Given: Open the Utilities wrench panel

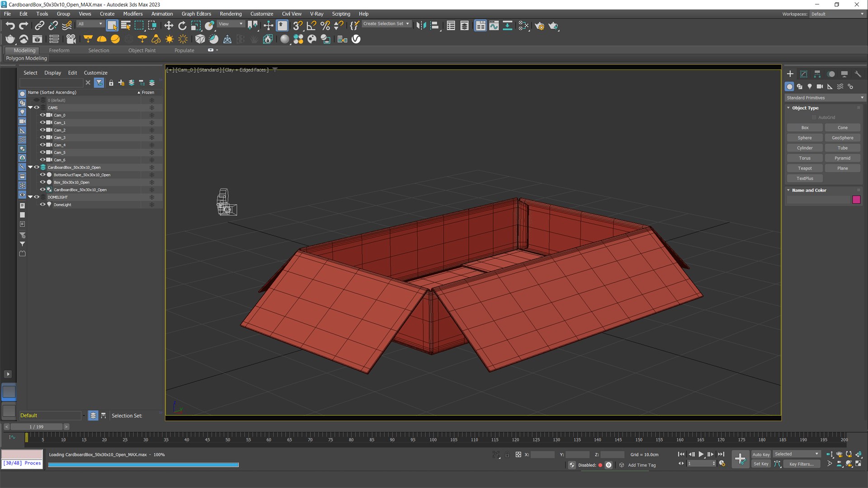Looking at the screenshot, I should [858, 74].
